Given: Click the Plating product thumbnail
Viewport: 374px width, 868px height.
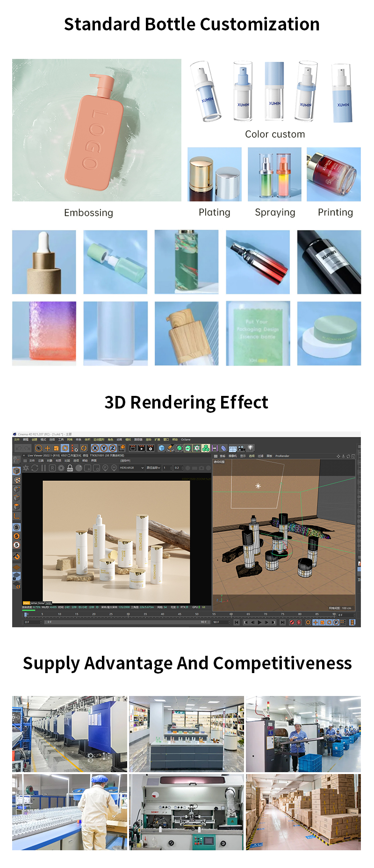Looking at the screenshot, I should [215, 174].
